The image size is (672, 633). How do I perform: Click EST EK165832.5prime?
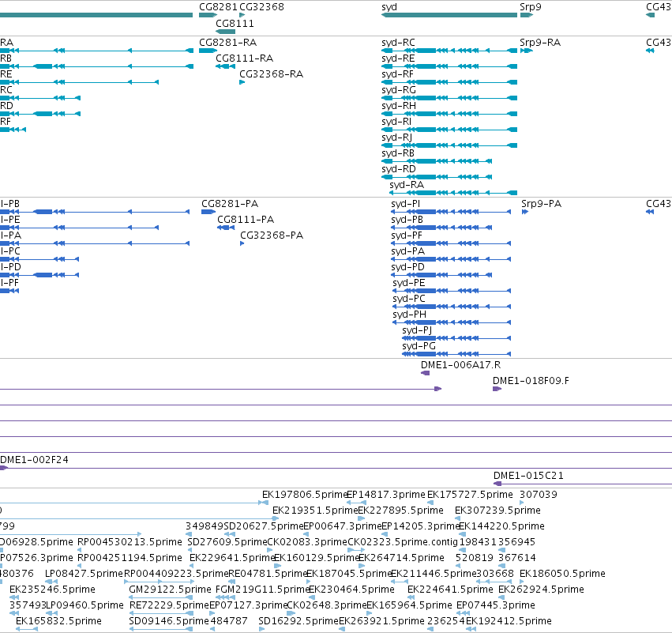click(x=58, y=621)
